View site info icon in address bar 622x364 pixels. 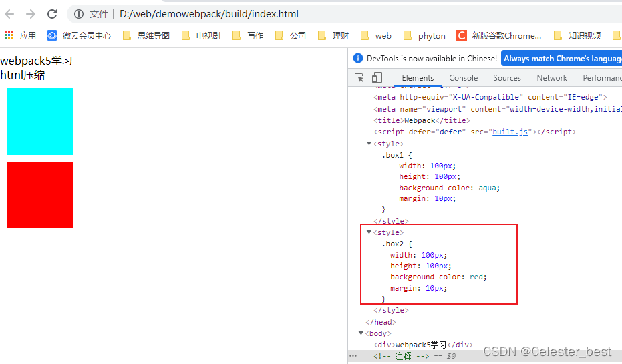(79, 14)
